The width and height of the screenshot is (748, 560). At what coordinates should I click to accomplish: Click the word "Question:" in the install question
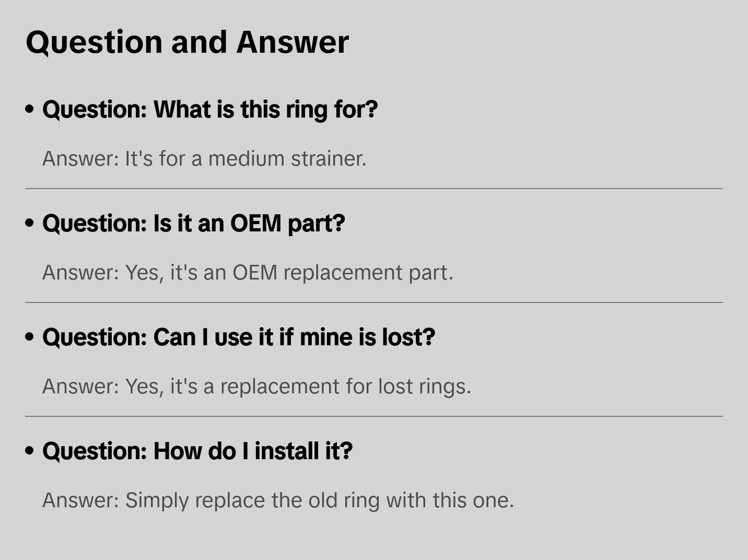[x=95, y=451]
